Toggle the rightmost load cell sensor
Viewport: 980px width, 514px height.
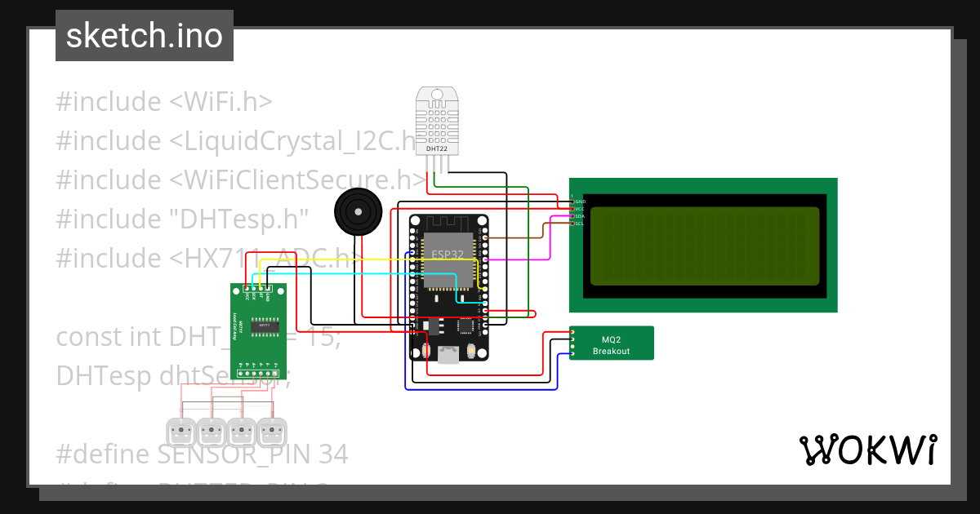pyautogui.click(x=272, y=430)
